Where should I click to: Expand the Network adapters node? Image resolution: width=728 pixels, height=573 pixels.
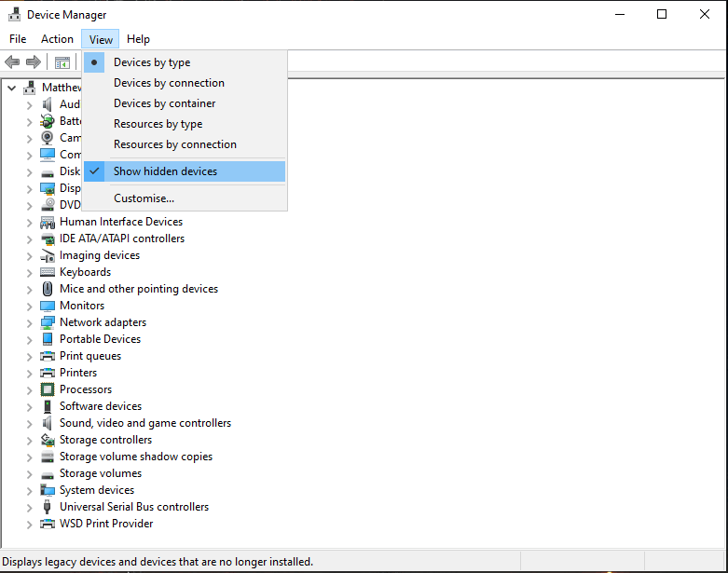point(29,323)
